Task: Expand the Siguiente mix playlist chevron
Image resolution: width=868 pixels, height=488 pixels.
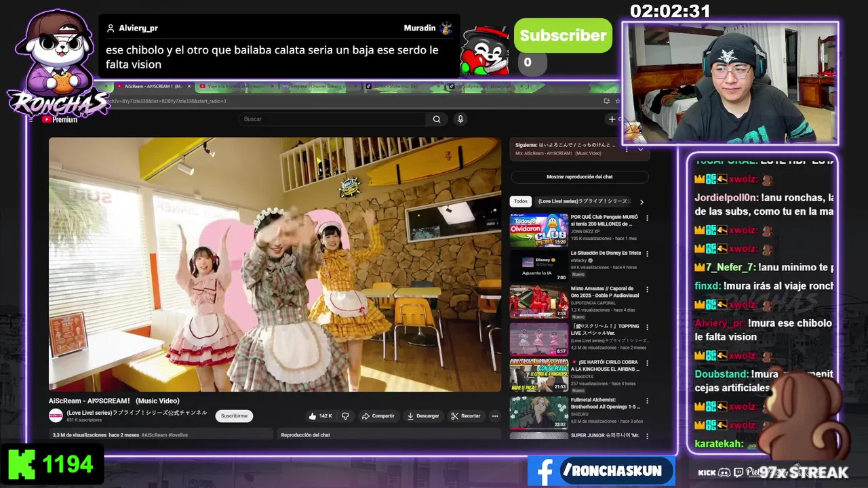Action: pos(640,149)
